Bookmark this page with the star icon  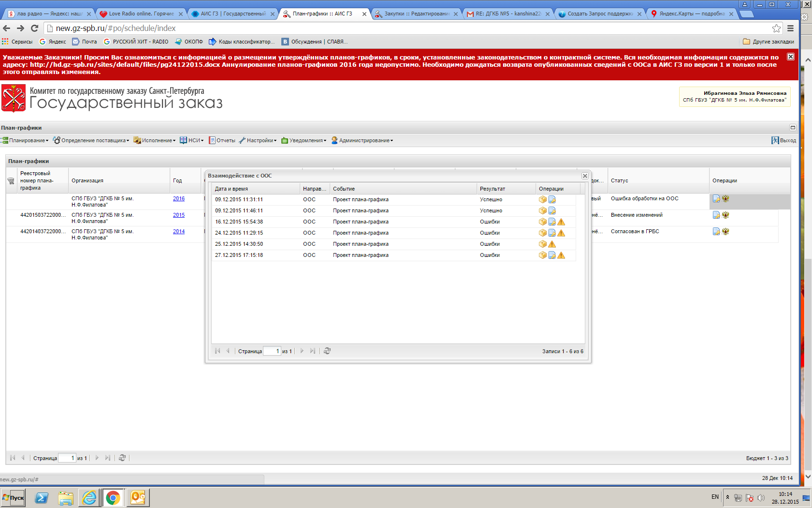[776, 28]
